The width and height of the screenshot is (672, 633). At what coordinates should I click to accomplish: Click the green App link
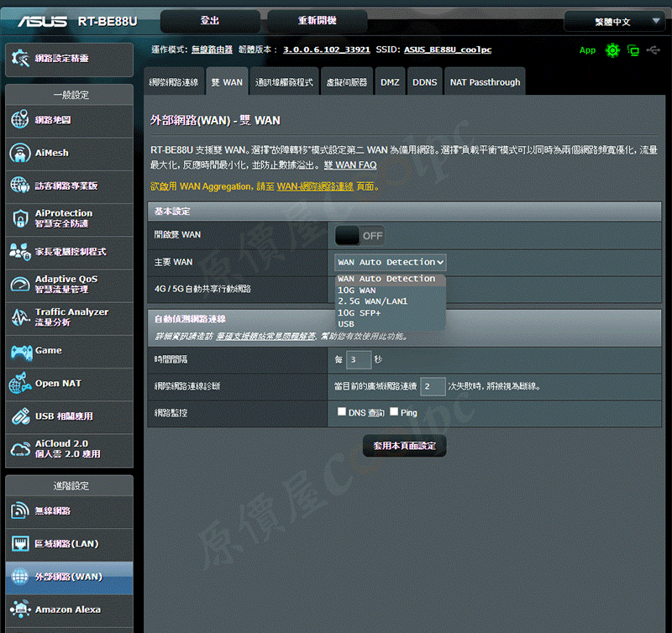click(x=587, y=50)
